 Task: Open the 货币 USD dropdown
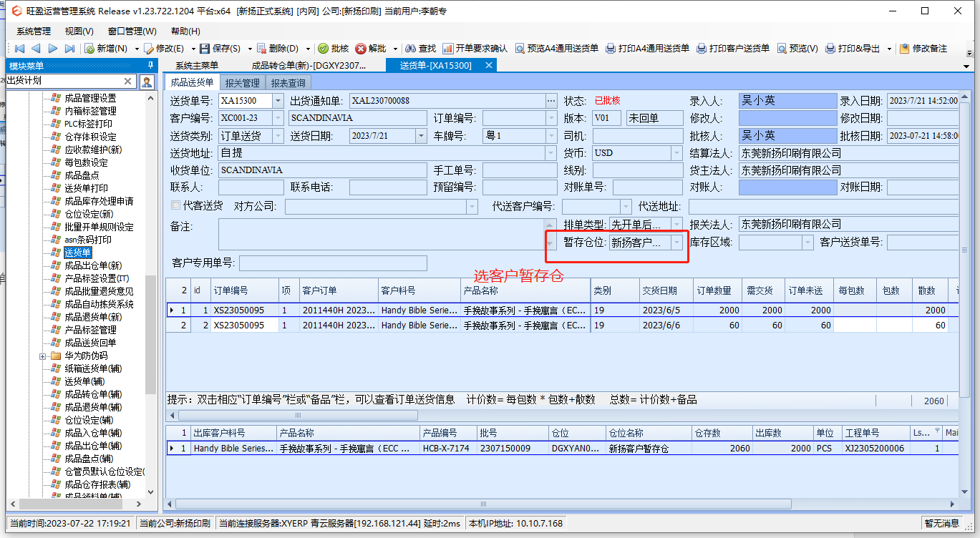point(676,153)
